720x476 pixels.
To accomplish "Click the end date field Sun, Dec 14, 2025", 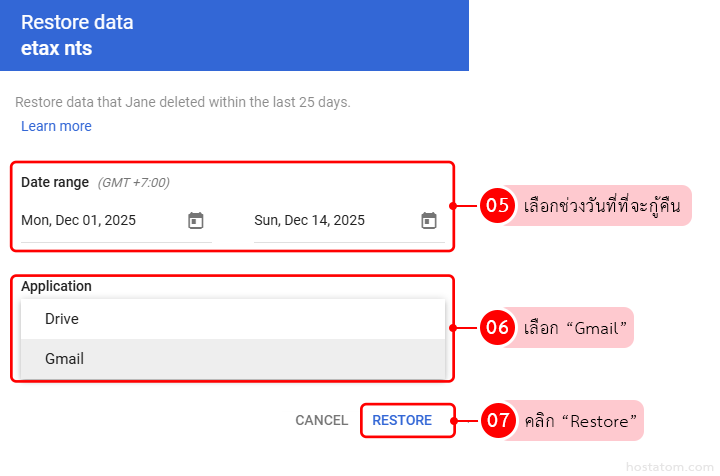I will pos(310,221).
